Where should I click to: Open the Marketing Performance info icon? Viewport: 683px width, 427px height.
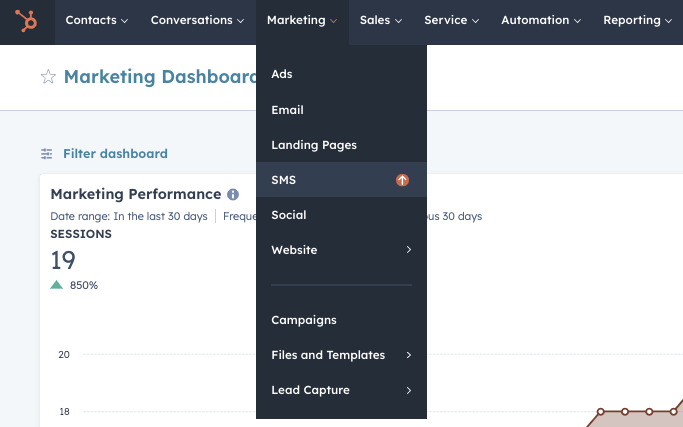click(233, 194)
